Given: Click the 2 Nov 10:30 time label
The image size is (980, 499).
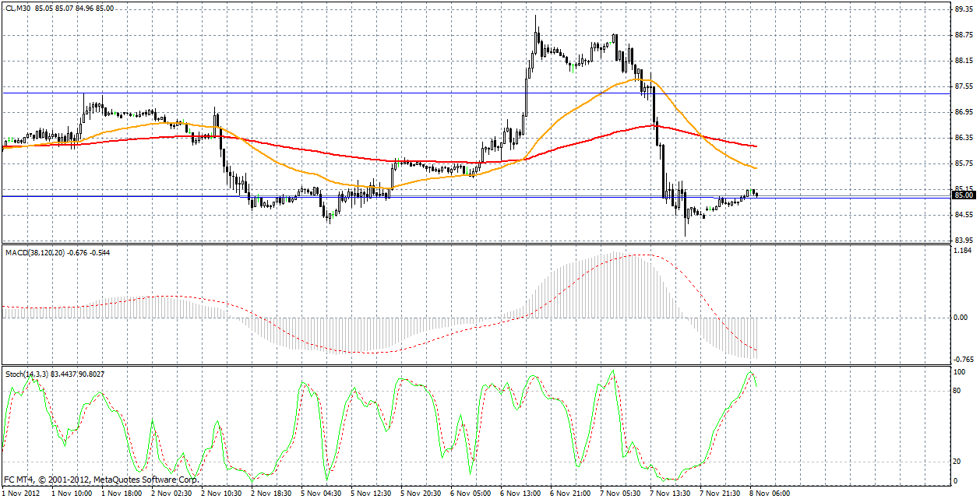Looking at the screenshot, I should pos(222,493).
